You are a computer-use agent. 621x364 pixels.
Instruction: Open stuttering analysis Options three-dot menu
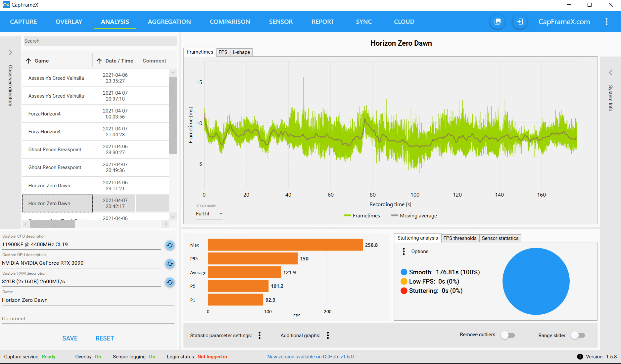pyautogui.click(x=404, y=251)
